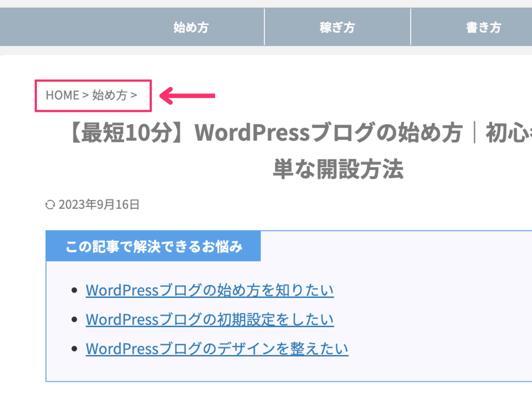Click the update icon beside 2023年9月16日
The width and height of the screenshot is (532, 399).
click(50, 205)
